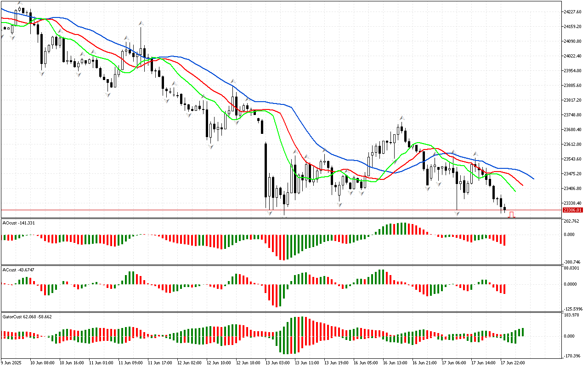Click the 24227.60 price scale label
This screenshot has width=588, height=368.
point(572,11)
